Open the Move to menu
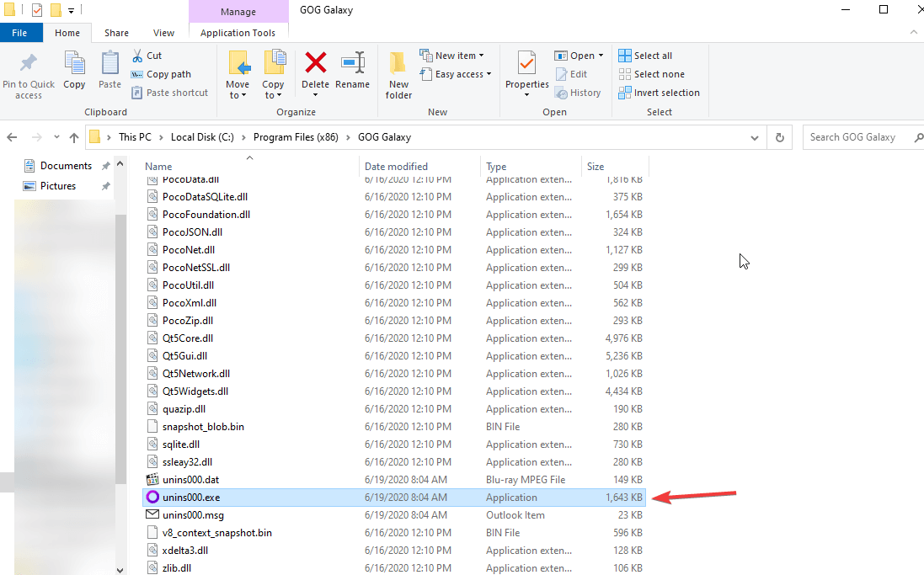 click(238, 75)
